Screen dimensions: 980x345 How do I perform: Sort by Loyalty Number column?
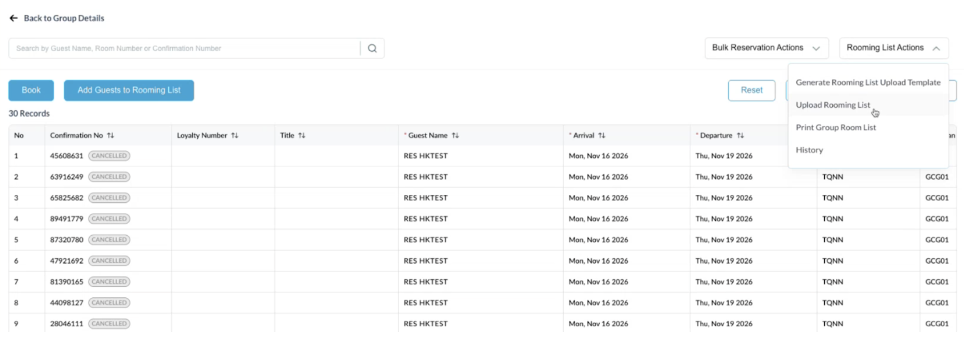tap(235, 135)
